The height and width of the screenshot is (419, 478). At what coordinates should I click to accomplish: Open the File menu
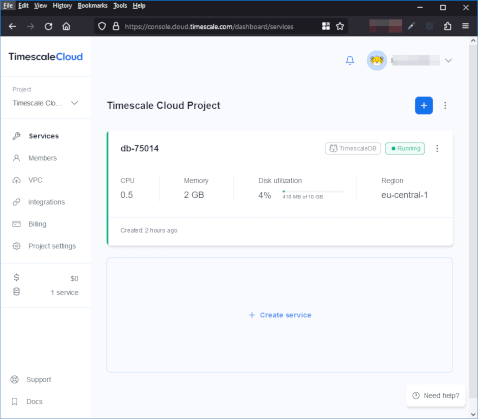[x=8, y=6]
